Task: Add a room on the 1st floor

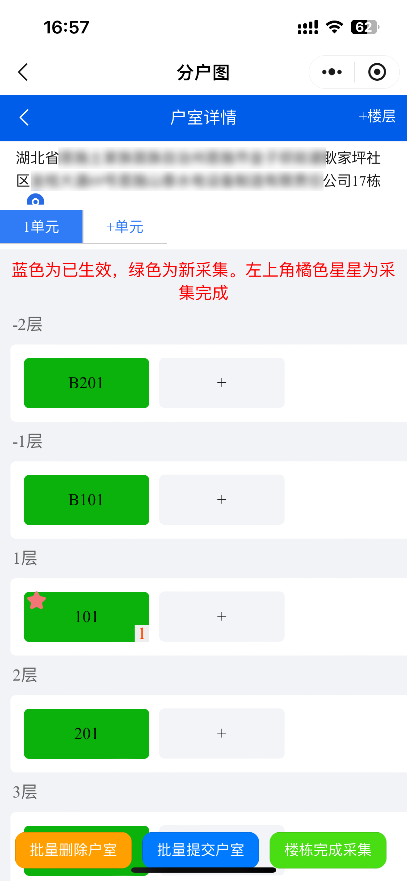Action: [x=221, y=617]
